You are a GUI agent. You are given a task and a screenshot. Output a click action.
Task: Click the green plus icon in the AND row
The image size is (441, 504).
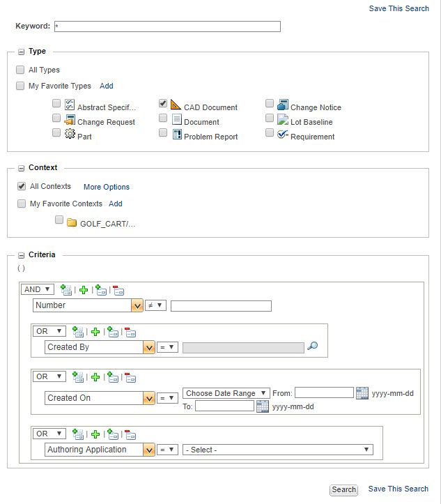click(84, 290)
